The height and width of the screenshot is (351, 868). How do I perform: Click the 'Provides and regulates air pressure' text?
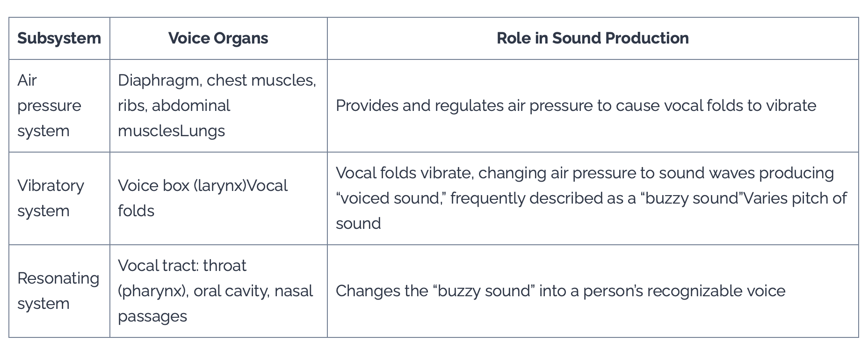576,106
